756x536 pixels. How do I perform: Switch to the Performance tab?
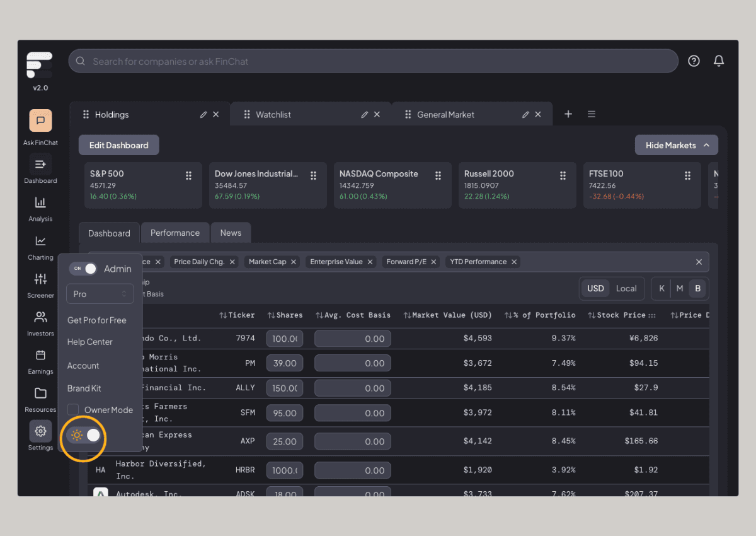pyautogui.click(x=175, y=233)
